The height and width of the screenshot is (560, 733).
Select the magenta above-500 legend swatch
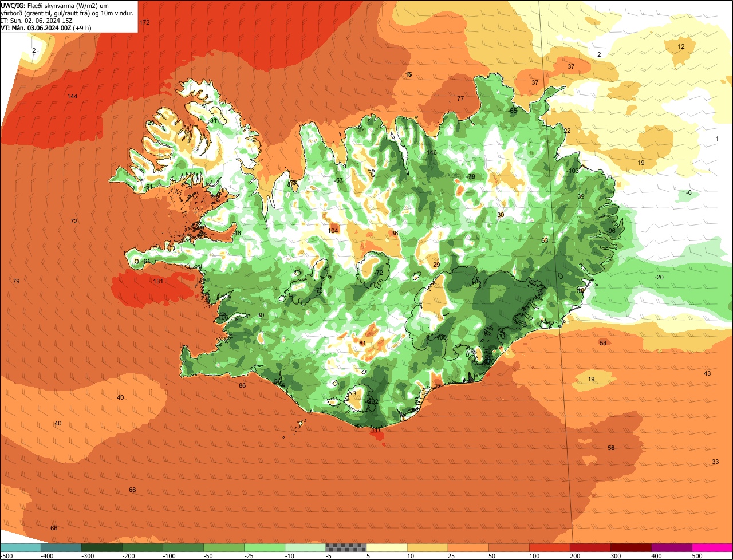click(712, 547)
